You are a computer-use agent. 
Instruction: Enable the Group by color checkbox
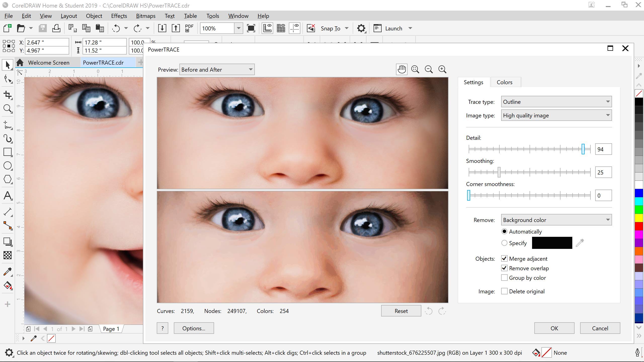coord(504,278)
